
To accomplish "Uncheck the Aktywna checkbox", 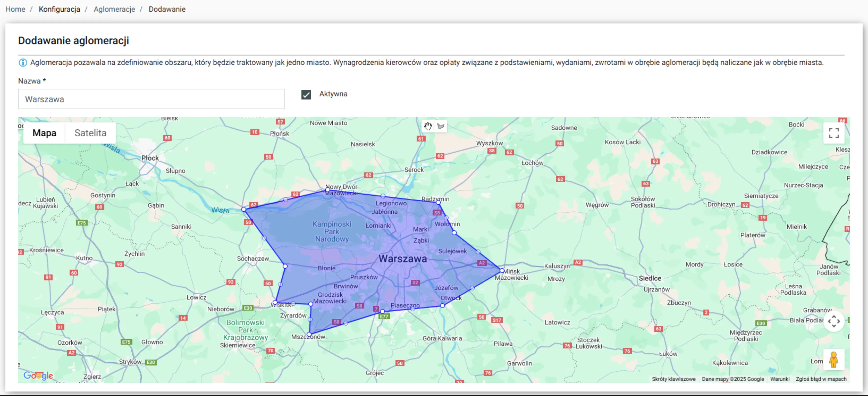I will 306,95.
